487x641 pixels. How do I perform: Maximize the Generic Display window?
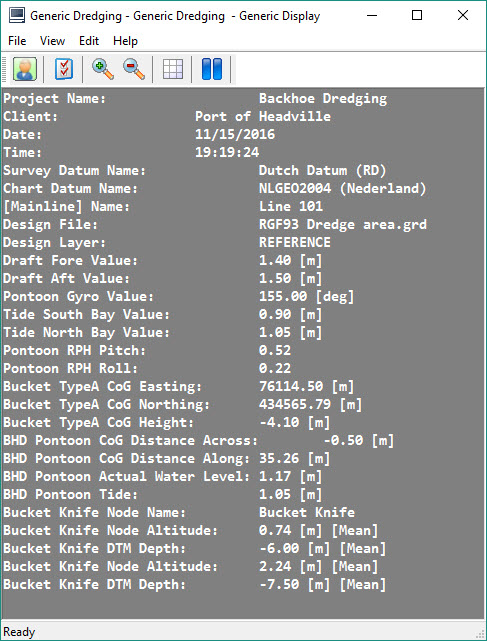tap(417, 16)
